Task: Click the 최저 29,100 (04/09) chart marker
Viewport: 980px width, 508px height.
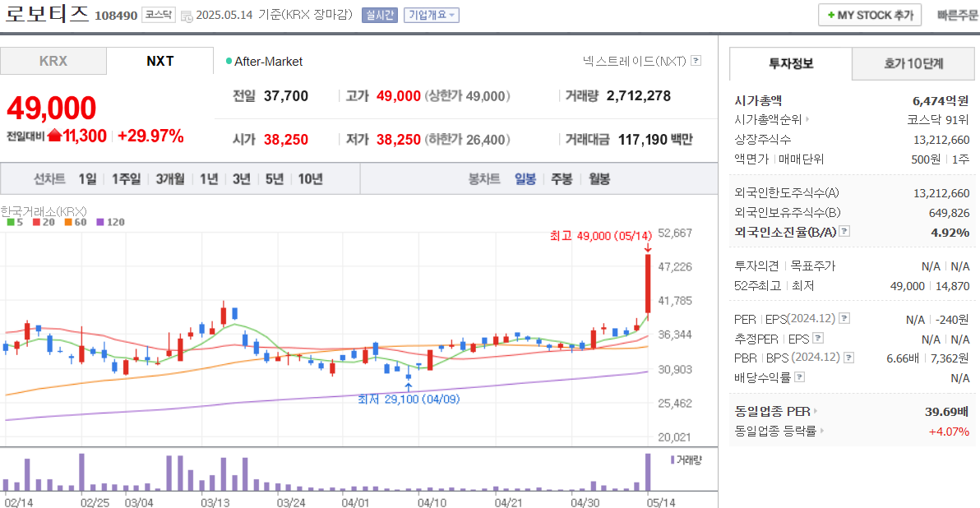Action: click(408, 399)
